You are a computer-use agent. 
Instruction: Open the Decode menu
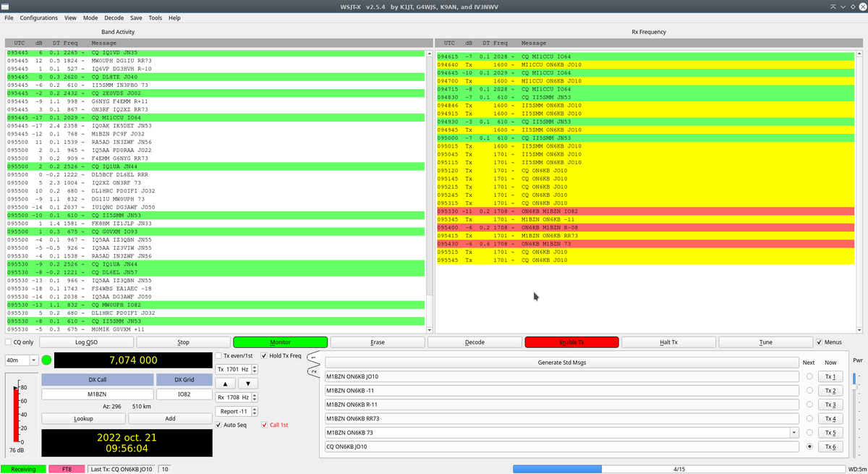coord(114,17)
